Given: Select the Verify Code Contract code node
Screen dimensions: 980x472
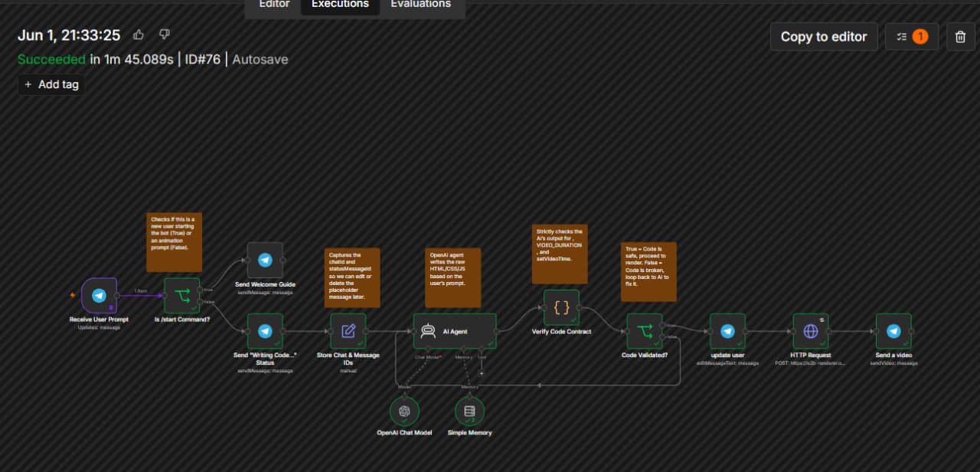Looking at the screenshot, I should (x=561, y=307).
